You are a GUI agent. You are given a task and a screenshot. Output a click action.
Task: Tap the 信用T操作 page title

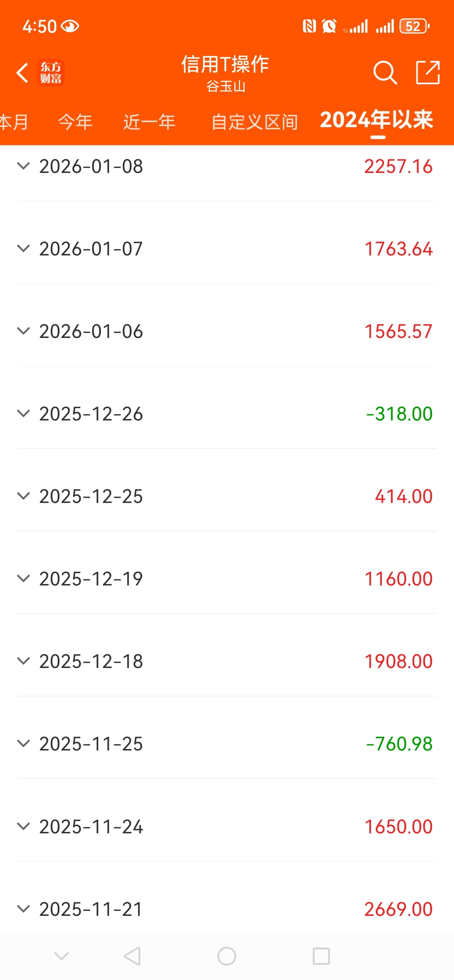[225, 64]
